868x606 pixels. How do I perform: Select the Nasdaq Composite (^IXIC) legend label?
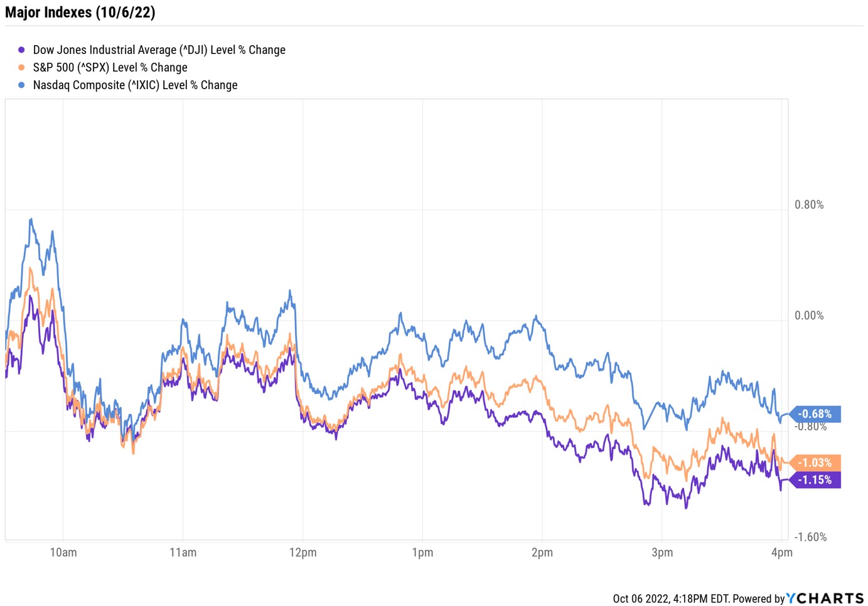(x=135, y=85)
